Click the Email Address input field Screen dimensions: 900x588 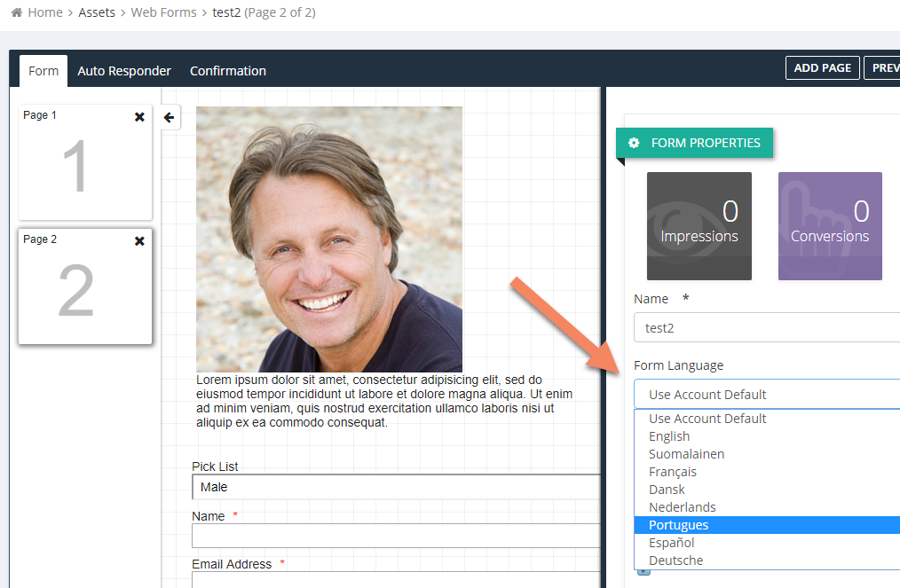(x=396, y=579)
